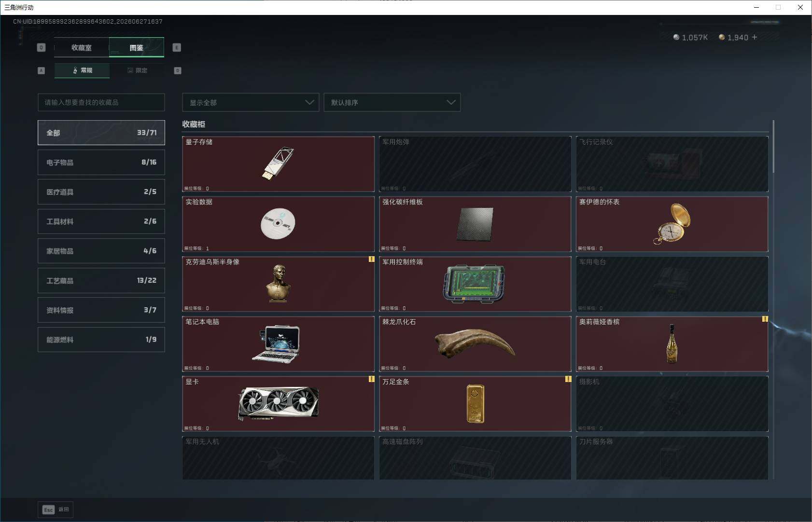Open the locked 军用无人机 card

point(278,458)
